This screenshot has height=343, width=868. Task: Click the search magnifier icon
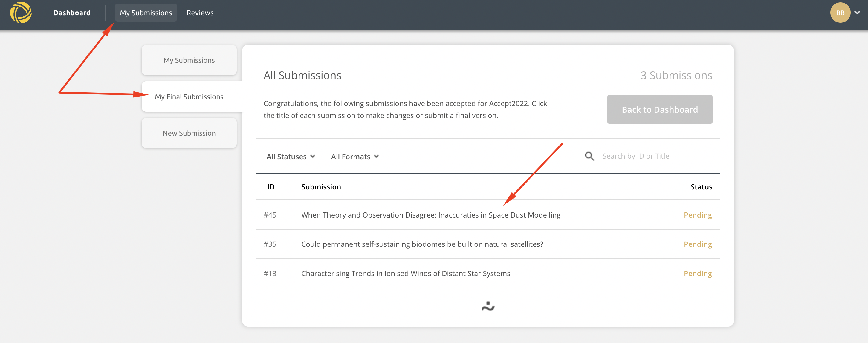(x=589, y=156)
